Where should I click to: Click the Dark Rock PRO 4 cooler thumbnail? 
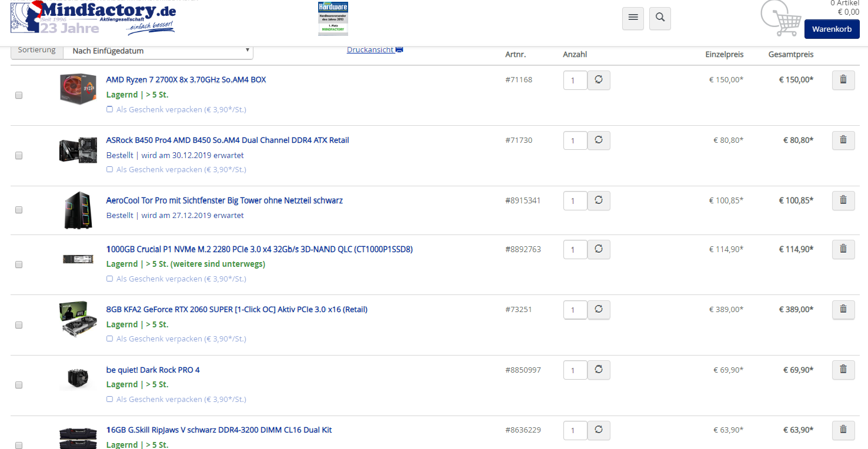point(78,379)
